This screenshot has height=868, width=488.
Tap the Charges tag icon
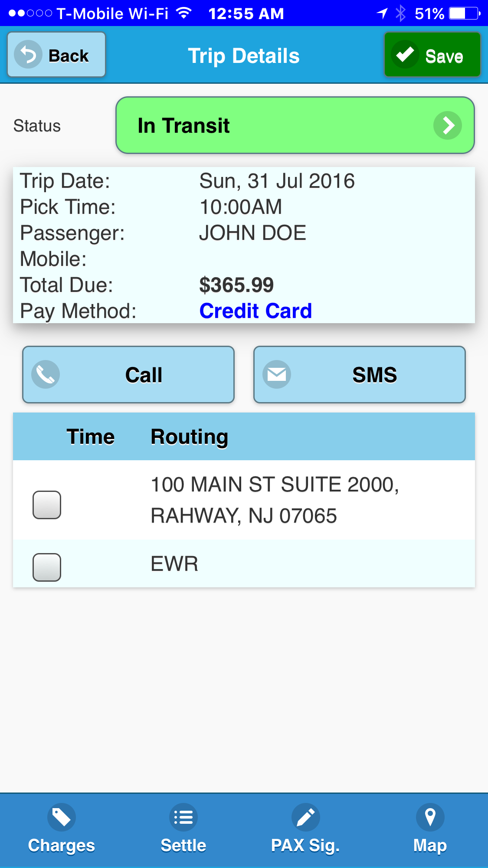(61, 817)
